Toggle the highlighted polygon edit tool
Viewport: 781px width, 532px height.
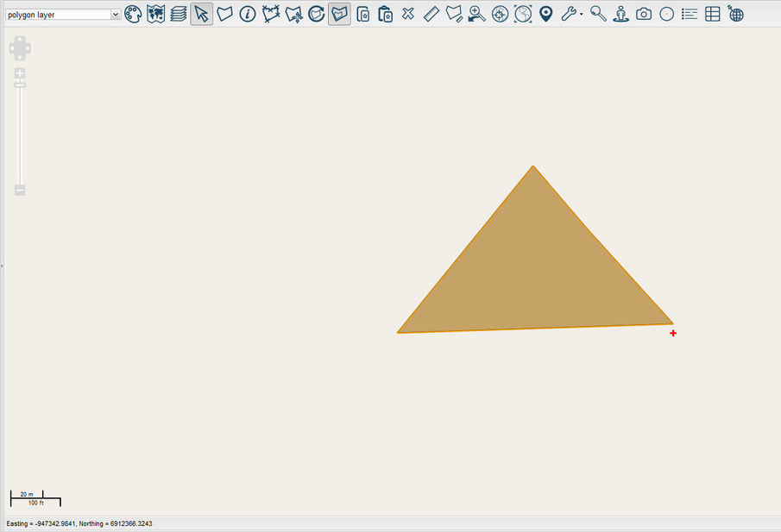339,14
